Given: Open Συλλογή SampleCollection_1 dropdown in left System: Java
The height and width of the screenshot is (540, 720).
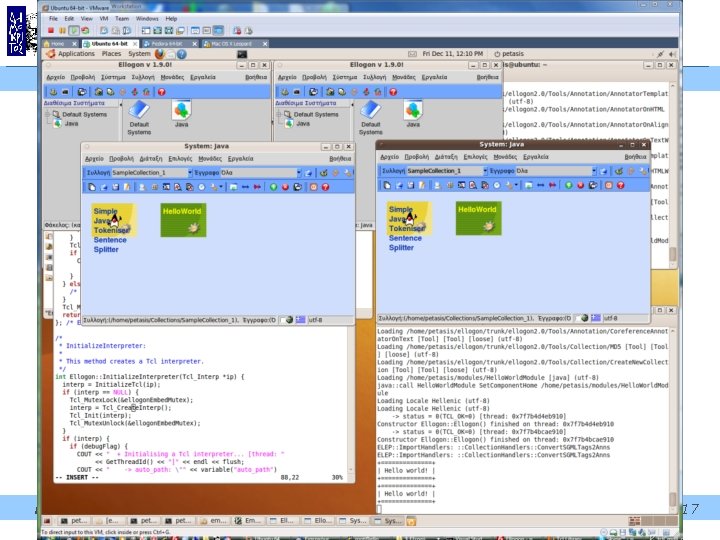Looking at the screenshot, I should [190, 173].
